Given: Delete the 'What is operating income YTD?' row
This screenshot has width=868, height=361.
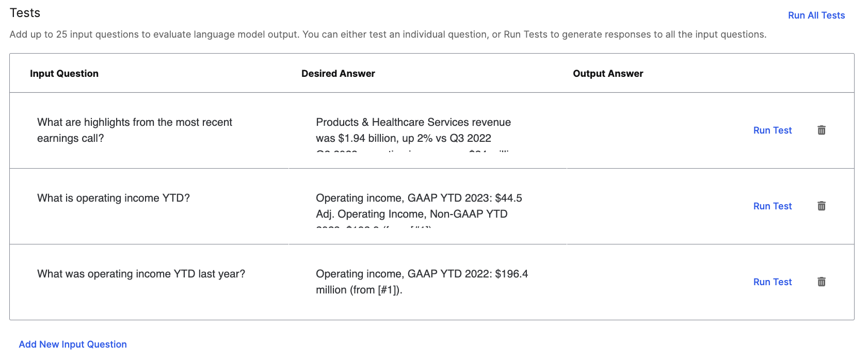Looking at the screenshot, I should tap(821, 206).
